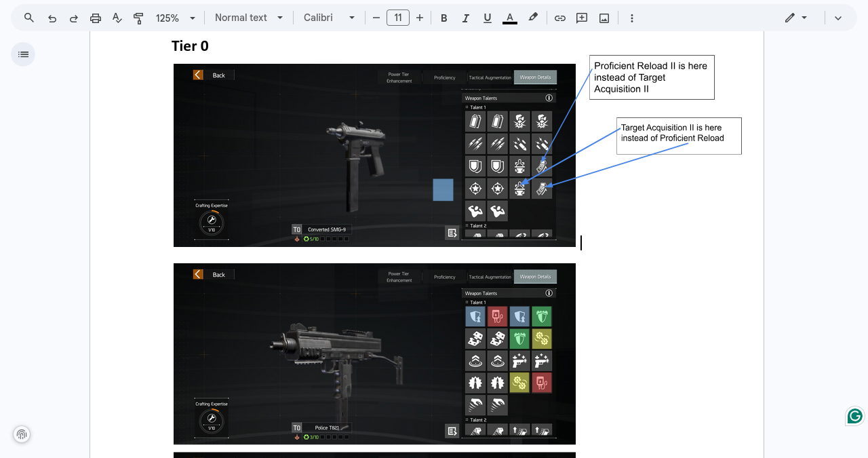Add a comment
The width and height of the screenshot is (868, 458).
(x=582, y=18)
